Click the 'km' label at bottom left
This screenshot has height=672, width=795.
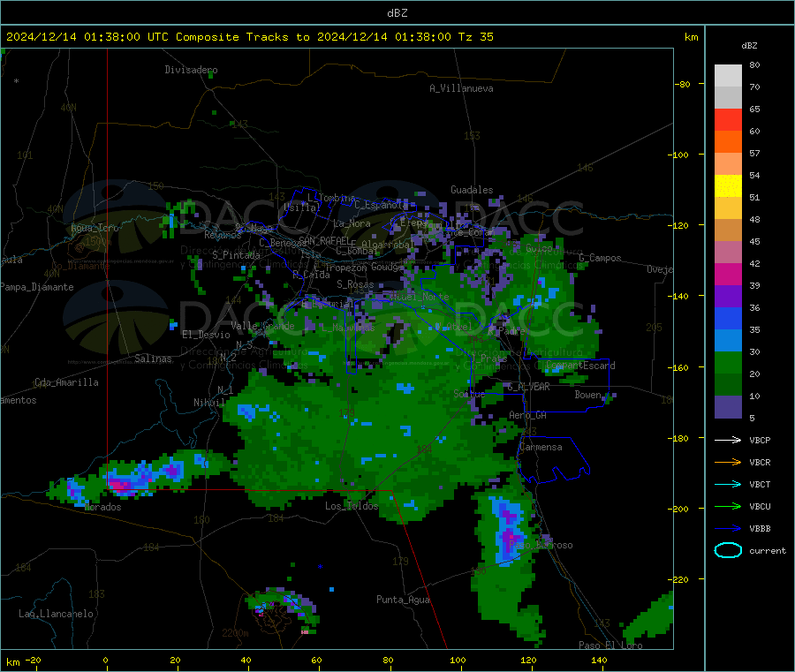click(x=12, y=662)
